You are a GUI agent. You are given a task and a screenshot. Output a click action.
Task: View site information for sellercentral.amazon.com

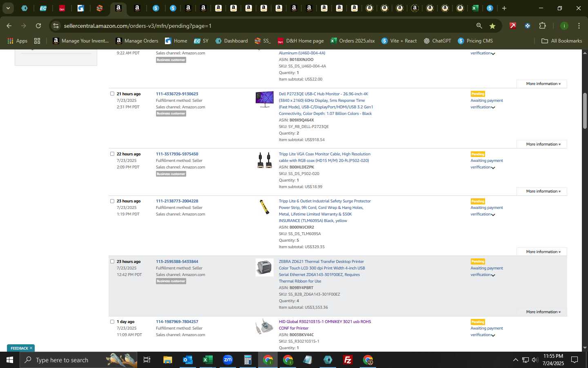coord(56,26)
